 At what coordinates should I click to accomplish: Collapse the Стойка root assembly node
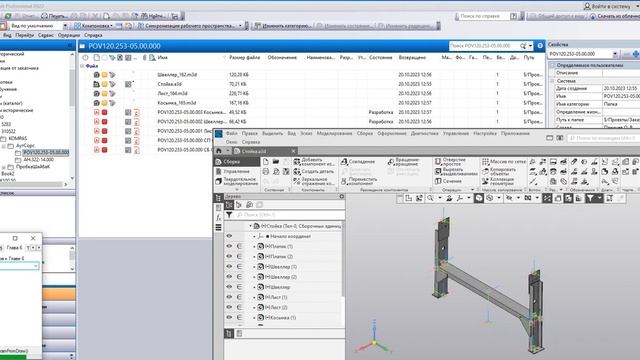[250, 226]
